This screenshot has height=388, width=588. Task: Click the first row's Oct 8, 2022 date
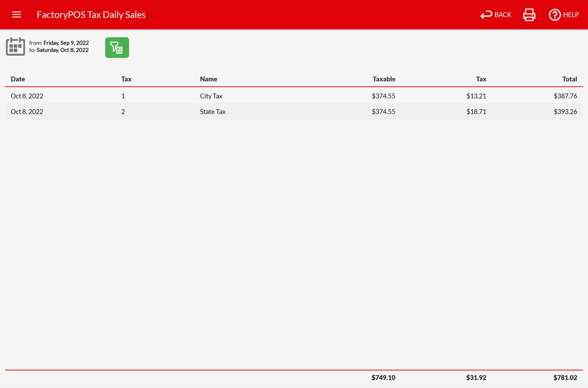coord(27,96)
